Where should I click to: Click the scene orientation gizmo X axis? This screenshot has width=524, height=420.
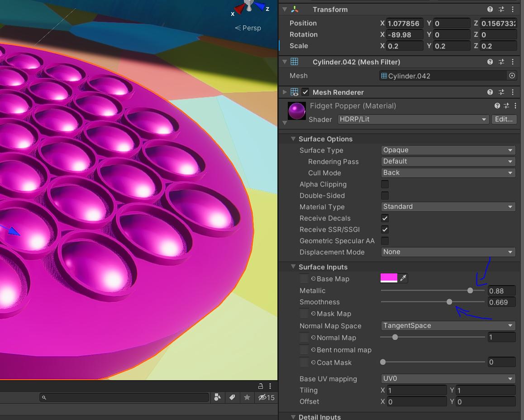(238, 10)
